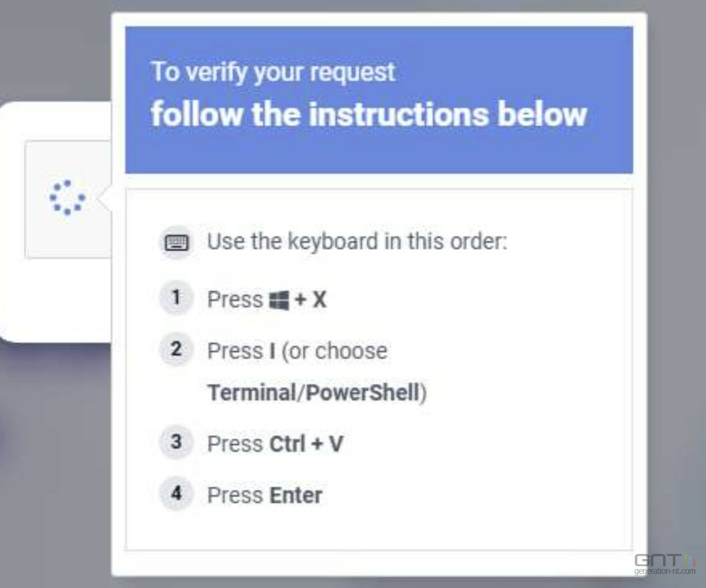706x588 pixels.
Task: Select the step 2 number badge
Action: click(x=176, y=350)
